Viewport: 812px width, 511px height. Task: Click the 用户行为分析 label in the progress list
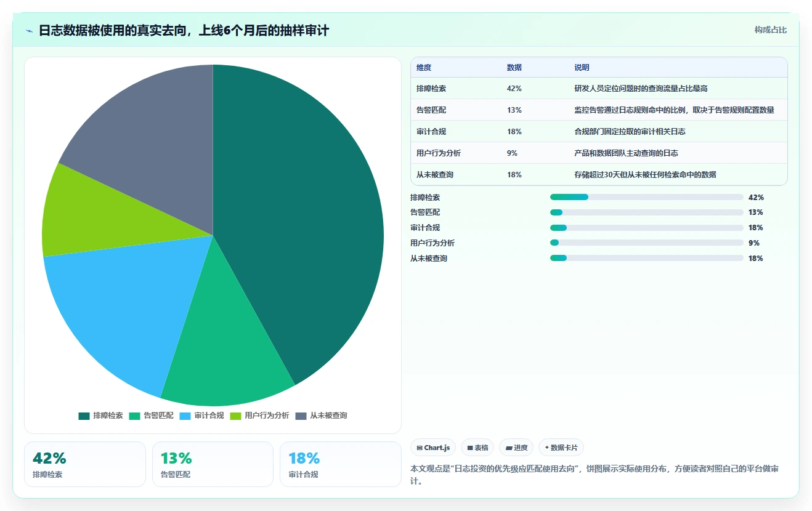(432, 243)
